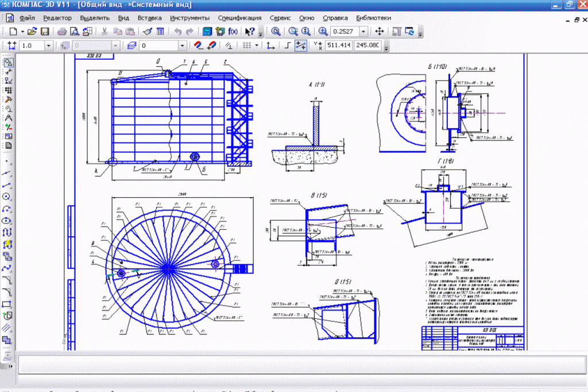Select the Circle tool
The width and height of the screenshot is (588, 392).
pyautogui.click(x=7, y=197)
